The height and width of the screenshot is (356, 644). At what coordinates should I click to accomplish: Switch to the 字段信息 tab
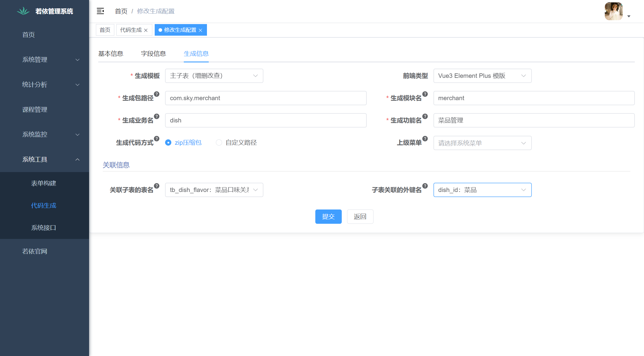tap(154, 54)
